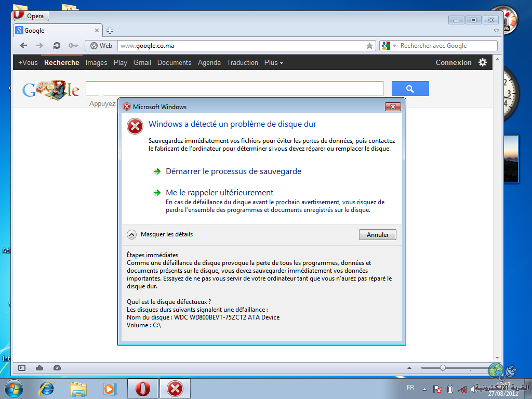Click the page vertical scrollbar down arrow
532x399 pixels.
[x=497, y=357]
